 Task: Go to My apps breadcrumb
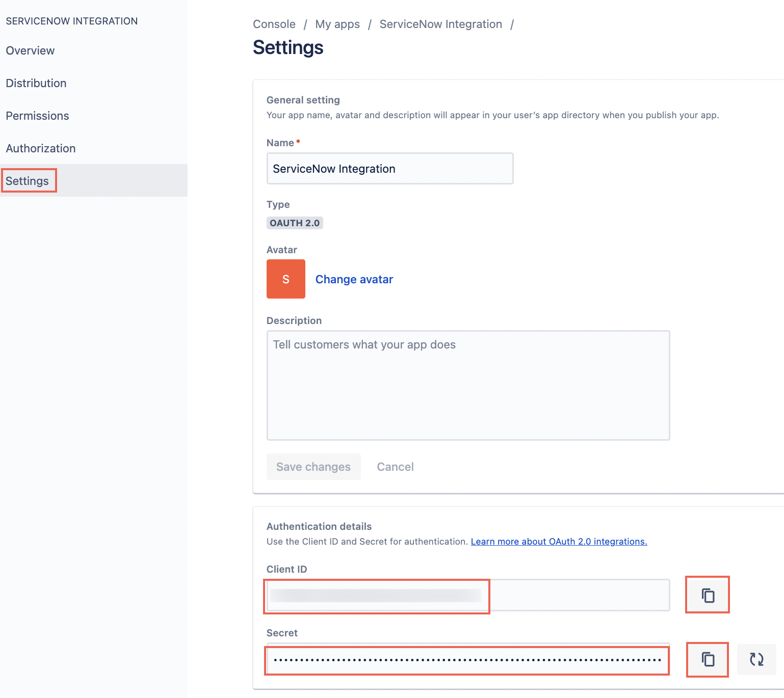[x=337, y=24]
